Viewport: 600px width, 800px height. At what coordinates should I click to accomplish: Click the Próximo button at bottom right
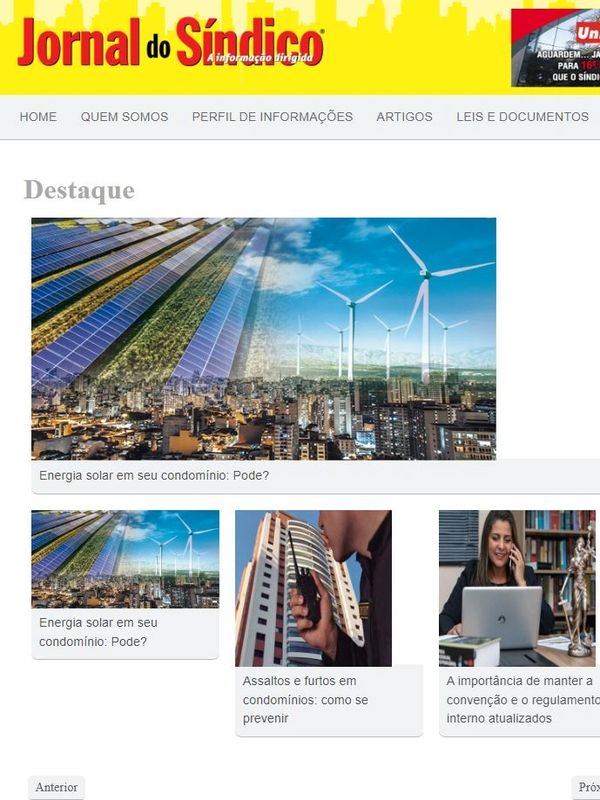coord(587,787)
